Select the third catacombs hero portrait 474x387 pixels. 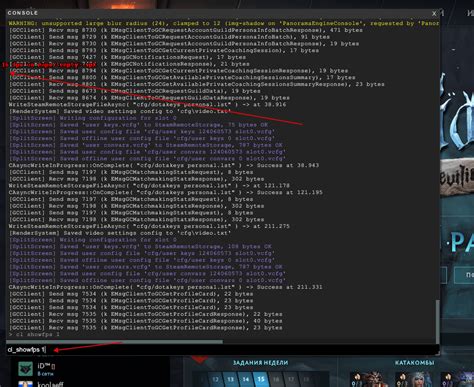click(x=458, y=380)
